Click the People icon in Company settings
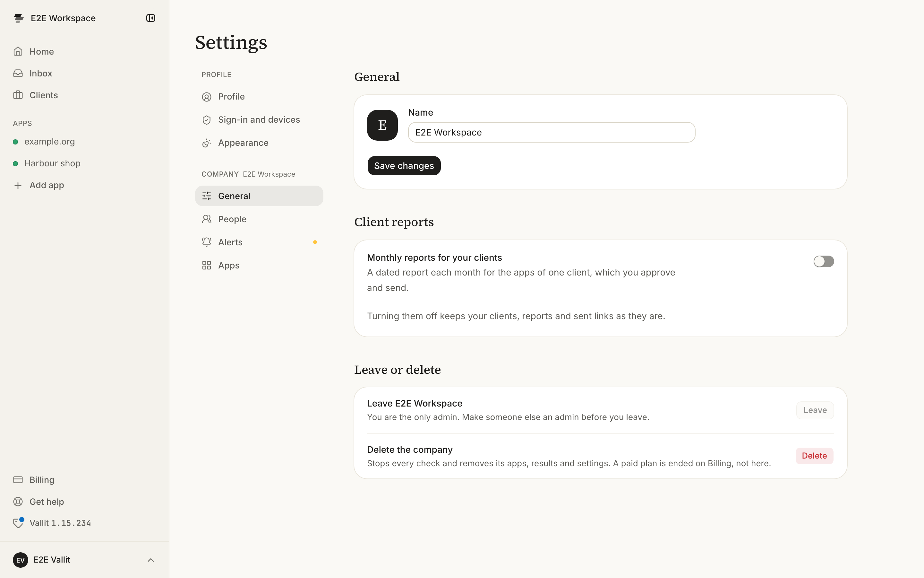 click(207, 219)
